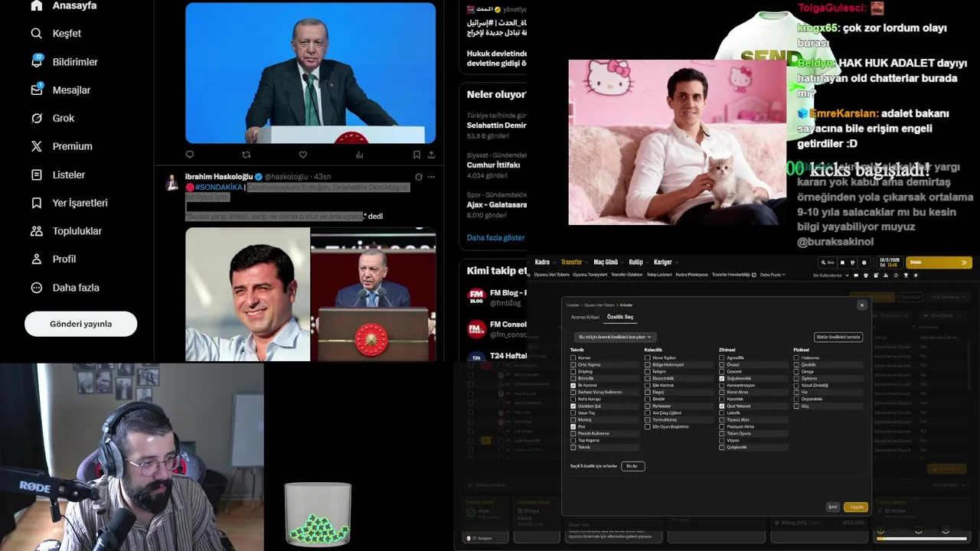Click Bütün özellikleri temizle button

point(838,337)
